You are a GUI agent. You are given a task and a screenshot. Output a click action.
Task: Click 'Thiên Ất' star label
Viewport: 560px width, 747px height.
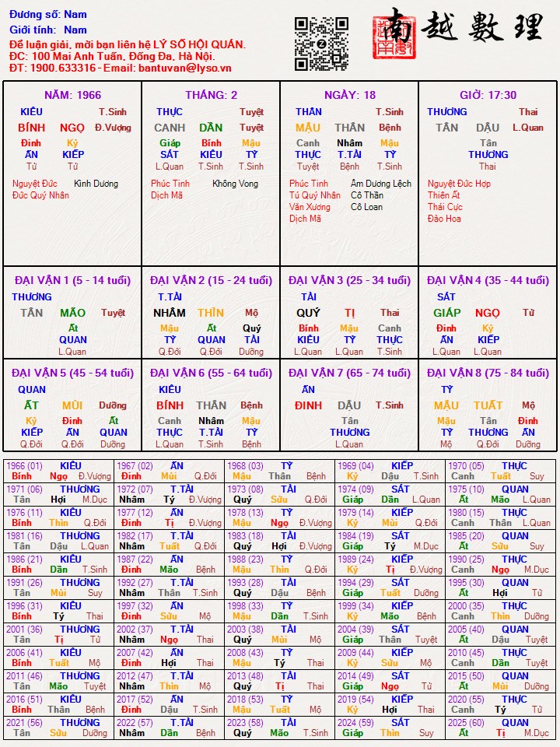(x=444, y=195)
